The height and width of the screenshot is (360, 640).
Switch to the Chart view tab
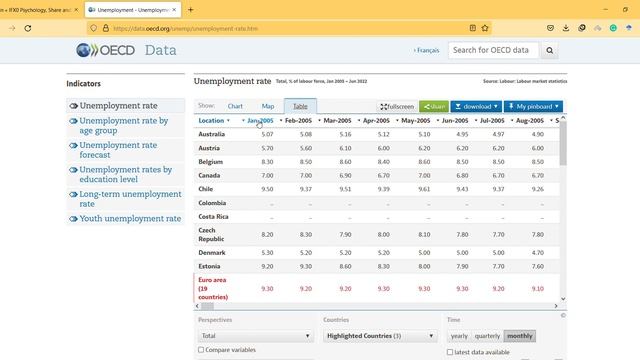point(235,106)
